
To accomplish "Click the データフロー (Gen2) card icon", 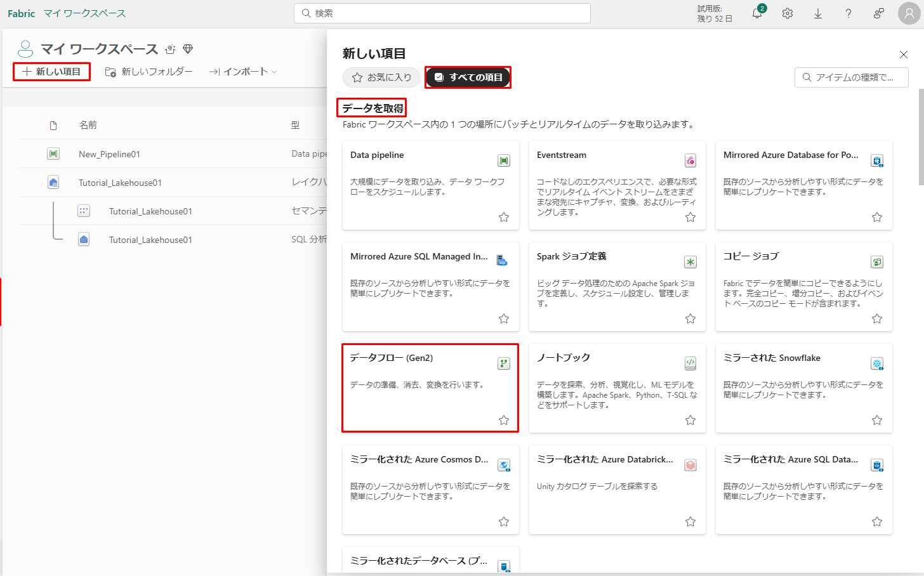I will coord(504,363).
